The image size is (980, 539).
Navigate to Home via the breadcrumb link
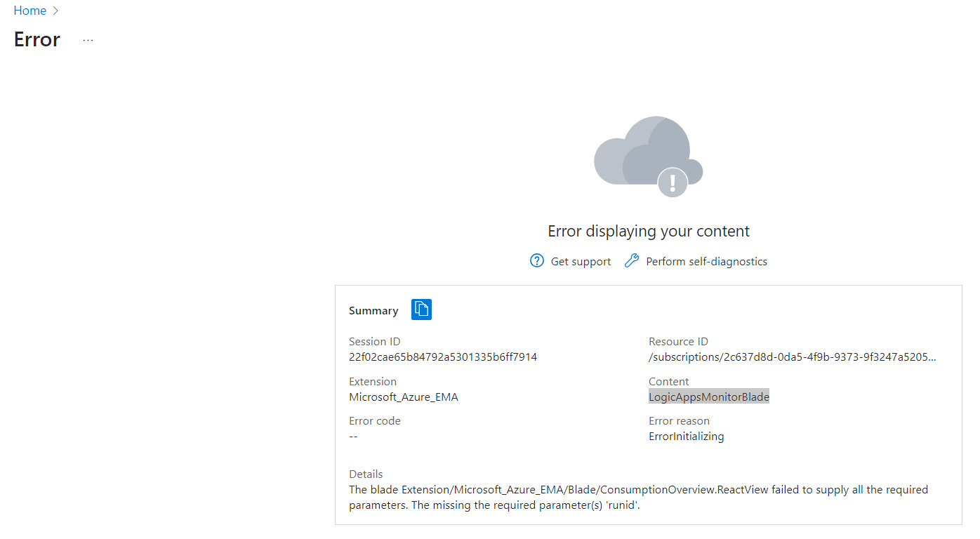pos(29,10)
